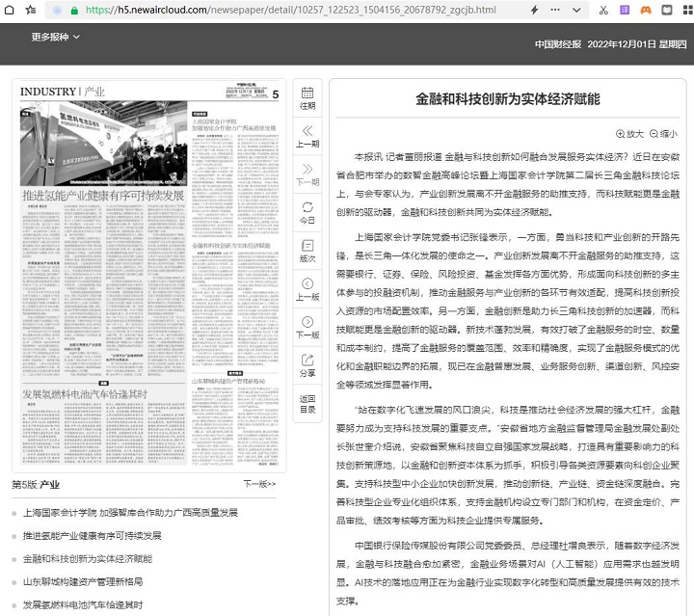Click the 分享 share icon
The width and height of the screenshot is (694, 616).
pyautogui.click(x=307, y=364)
